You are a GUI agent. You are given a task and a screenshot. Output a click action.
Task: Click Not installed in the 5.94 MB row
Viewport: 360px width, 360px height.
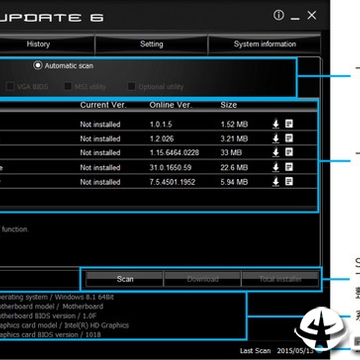pyautogui.click(x=100, y=182)
